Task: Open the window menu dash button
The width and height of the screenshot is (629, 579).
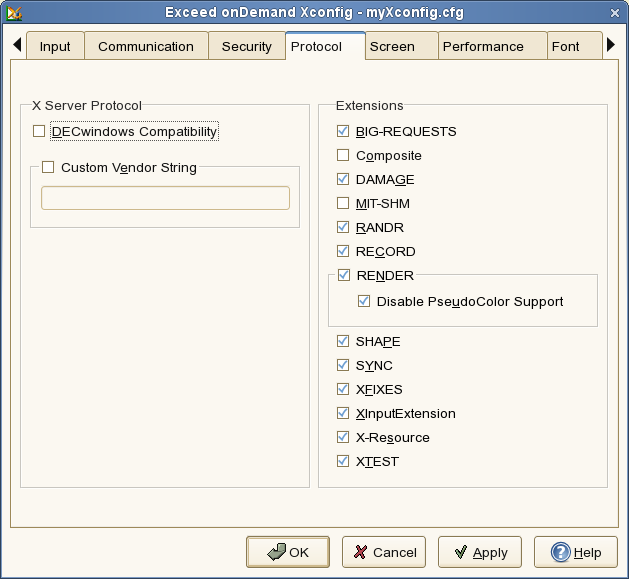Action: pos(592,12)
